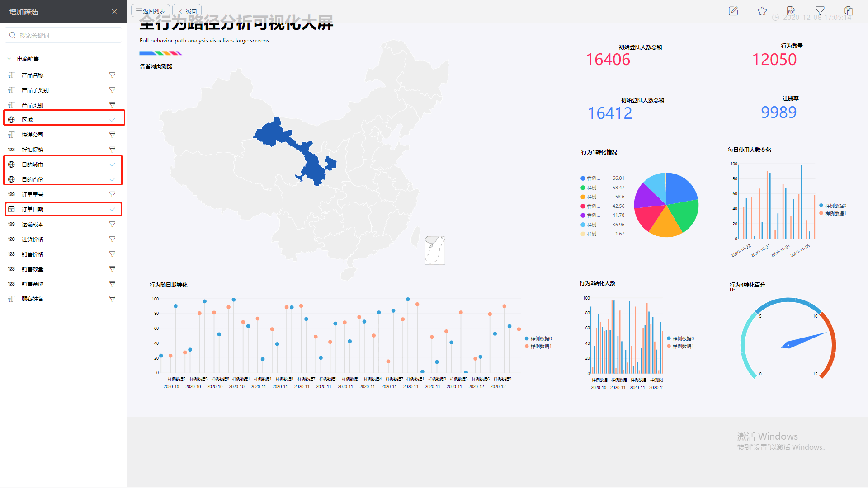The image size is (868, 488).
Task: Toggle the checkmark for 目的省份 filter
Action: pyautogui.click(x=112, y=179)
